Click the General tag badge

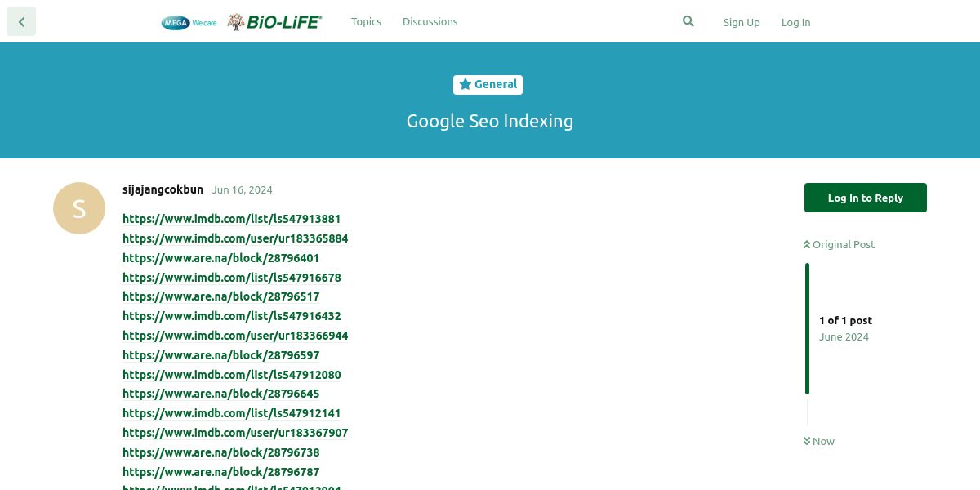point(488,84)
